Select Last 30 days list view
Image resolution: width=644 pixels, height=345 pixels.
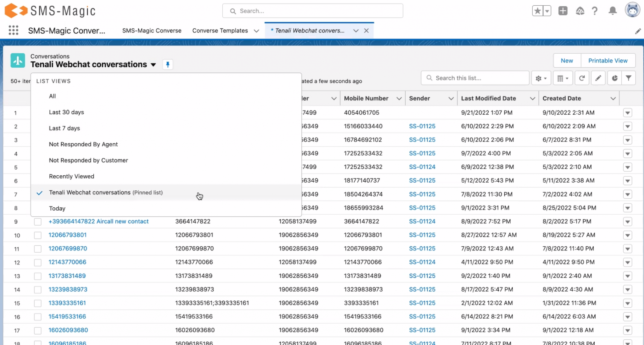[66, 112]
